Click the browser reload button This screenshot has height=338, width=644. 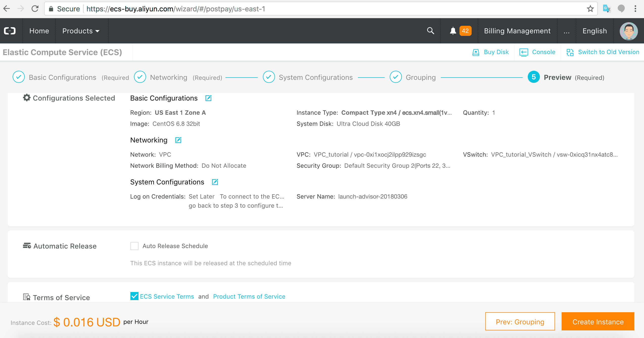click(35, 9)
